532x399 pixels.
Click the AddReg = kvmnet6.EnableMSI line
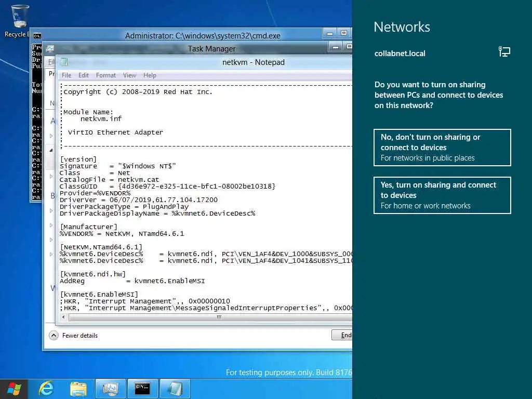pyautogui.click(x=132, y=281)
